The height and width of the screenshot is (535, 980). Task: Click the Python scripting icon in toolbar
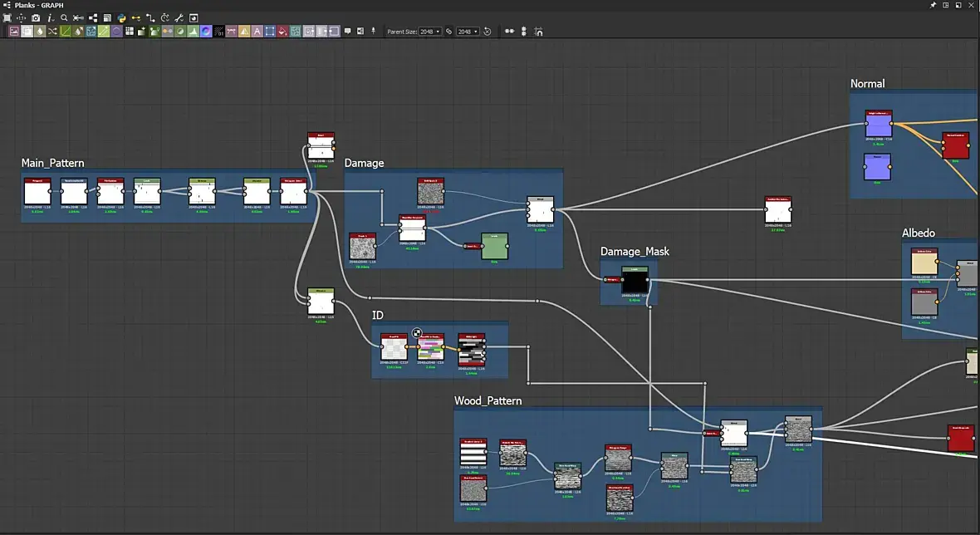[x=121, y=17]
